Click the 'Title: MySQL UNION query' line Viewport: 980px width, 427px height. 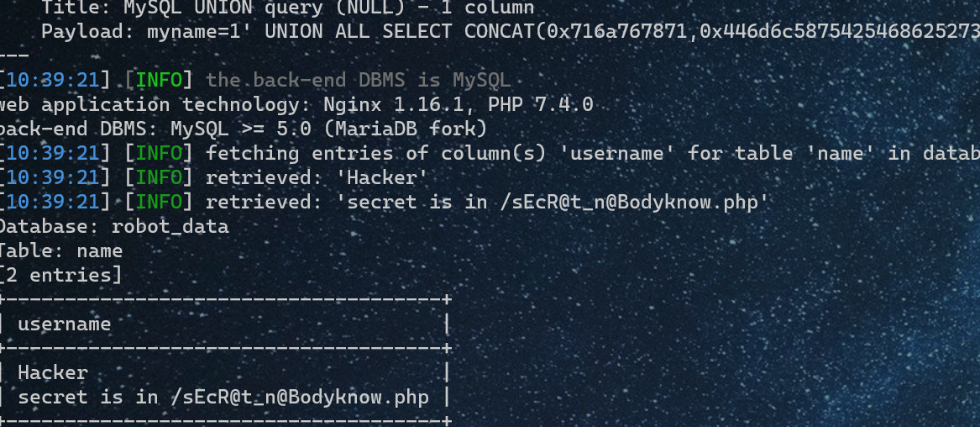coord(286,8)
